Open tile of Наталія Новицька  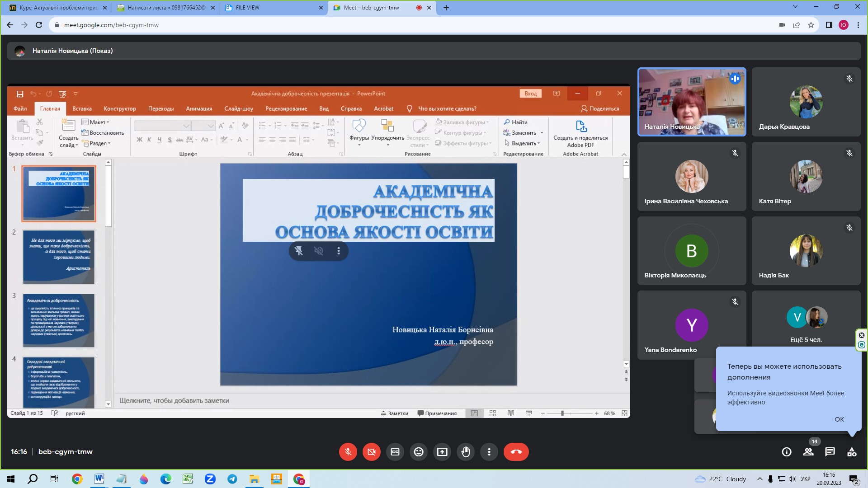692,102
